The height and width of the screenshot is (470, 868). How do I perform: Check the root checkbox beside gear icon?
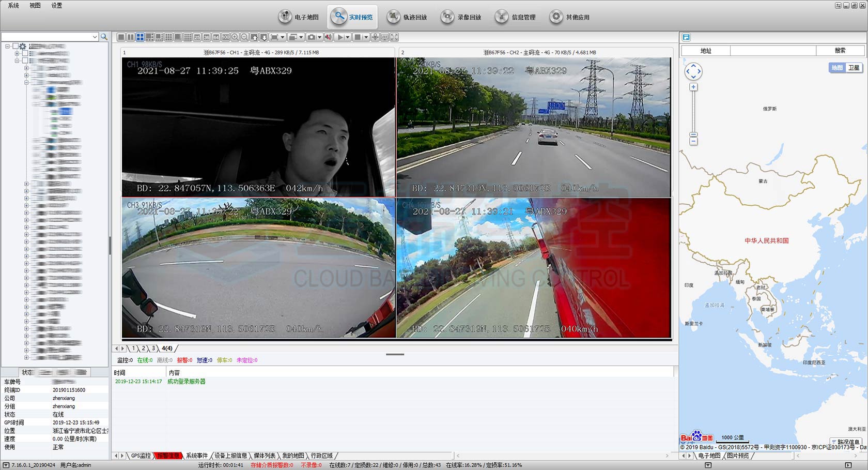click(x=16, y=46)
